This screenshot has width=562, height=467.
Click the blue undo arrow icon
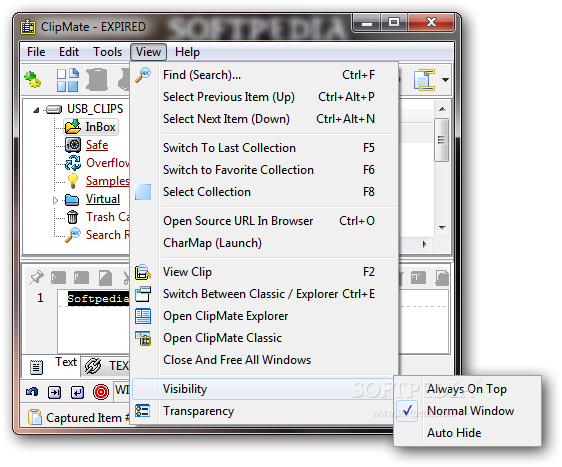pos(32,392)
